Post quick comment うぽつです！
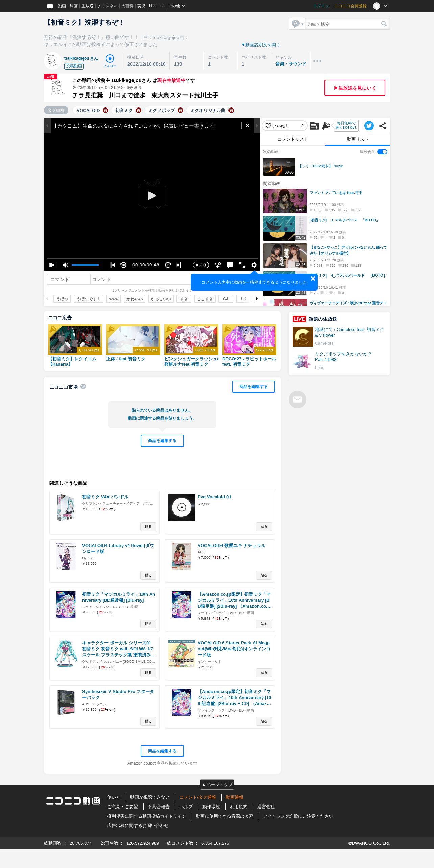 point(88,299)
